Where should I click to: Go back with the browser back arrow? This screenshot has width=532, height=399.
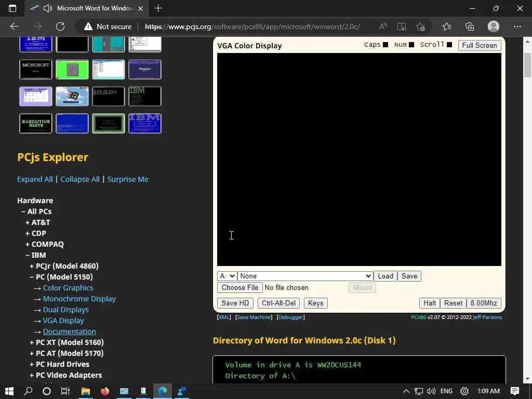click(x=15, y=26)
